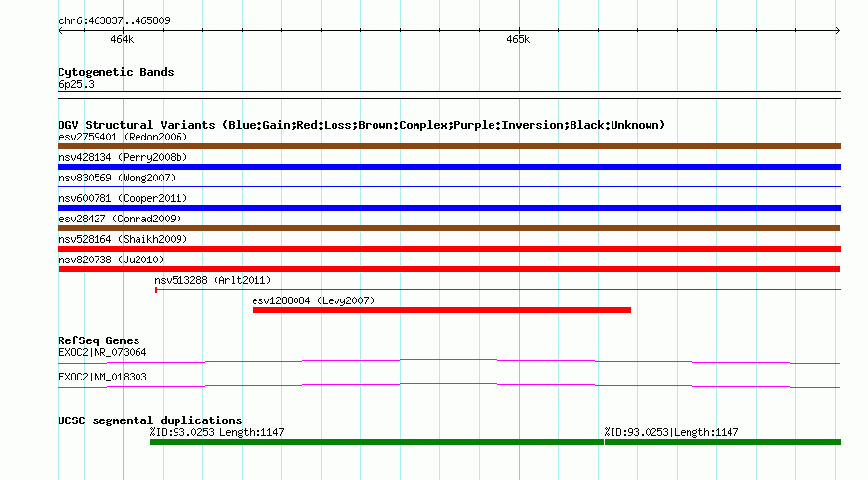
Task: Click the DGV Structural Variants track heading
Action: pos(362,125)
